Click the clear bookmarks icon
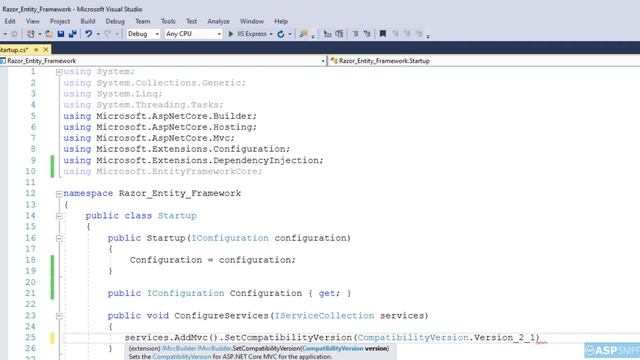This screenshot has width=640, height=360. [x=418, y=34]
